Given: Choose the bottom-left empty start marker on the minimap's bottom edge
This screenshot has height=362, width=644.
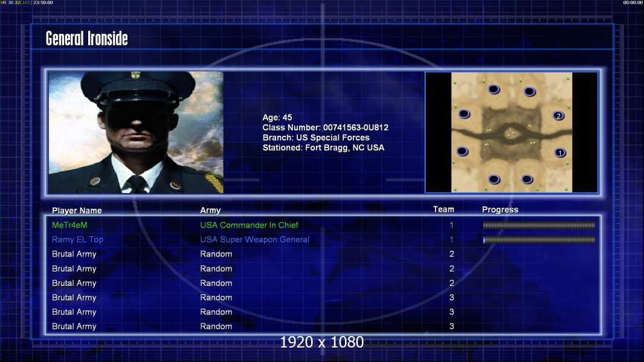Looking at the screenshot, I should coord(494,179).
